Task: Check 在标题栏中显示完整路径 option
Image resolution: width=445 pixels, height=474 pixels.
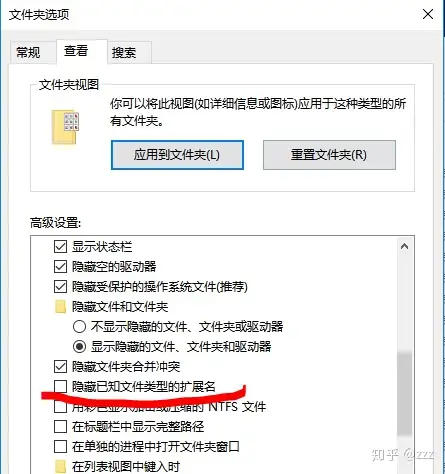Action: [x=60, y=427]
